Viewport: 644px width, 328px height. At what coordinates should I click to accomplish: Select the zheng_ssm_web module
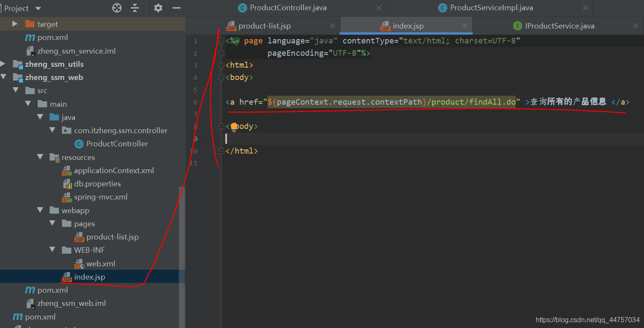click(x=54, y=77)
